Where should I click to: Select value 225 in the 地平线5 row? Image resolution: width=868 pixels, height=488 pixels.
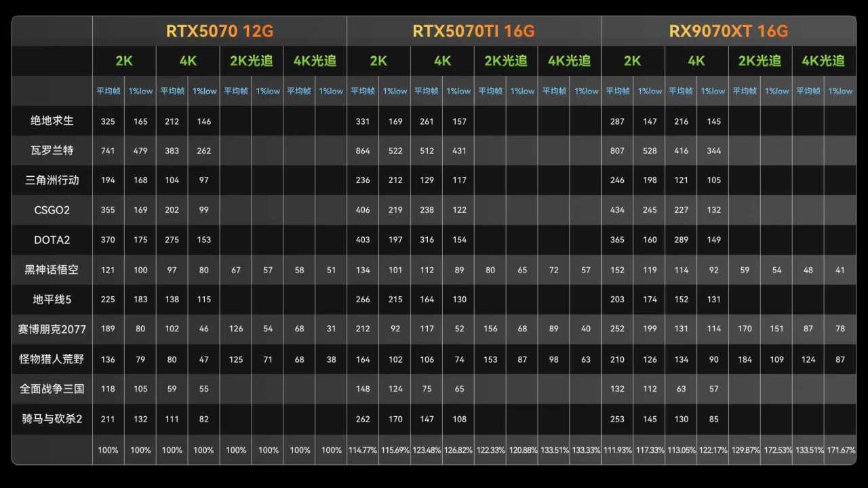[x=108, y=300]
